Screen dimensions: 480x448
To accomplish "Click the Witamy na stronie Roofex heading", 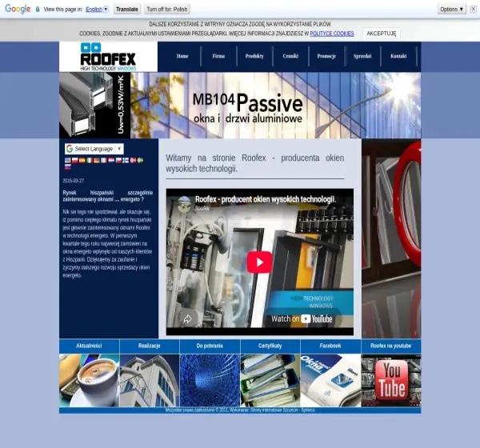I will 255,163.
